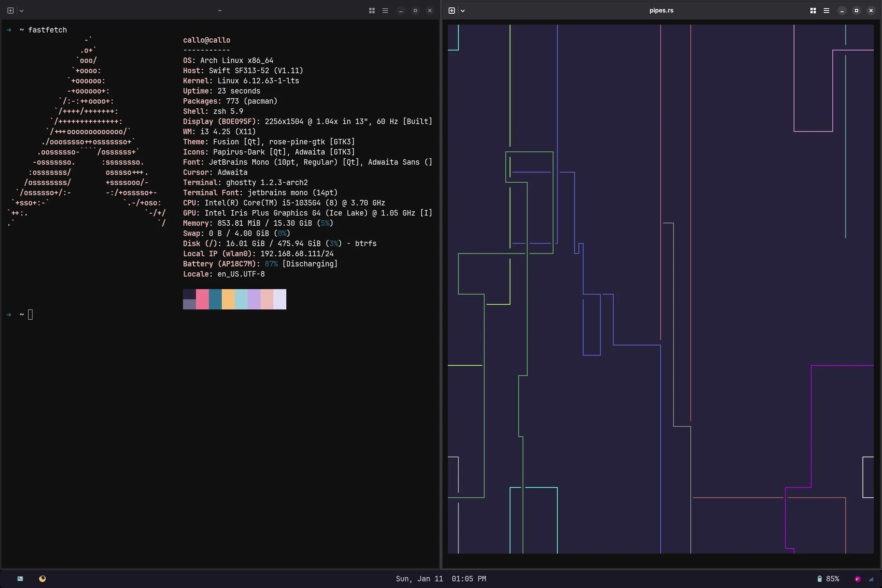Click the callo@callo header text
The width and height of the screenshot is (882, 588).
[x=207, y=40]
